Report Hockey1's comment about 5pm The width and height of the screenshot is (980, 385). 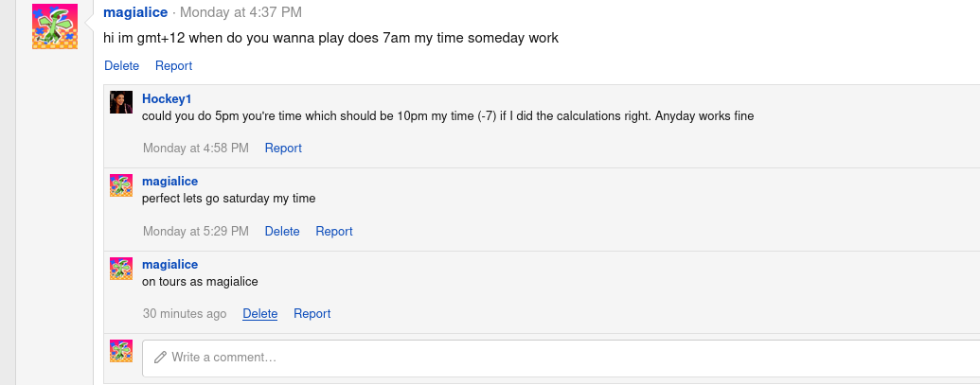pos(283,148)
